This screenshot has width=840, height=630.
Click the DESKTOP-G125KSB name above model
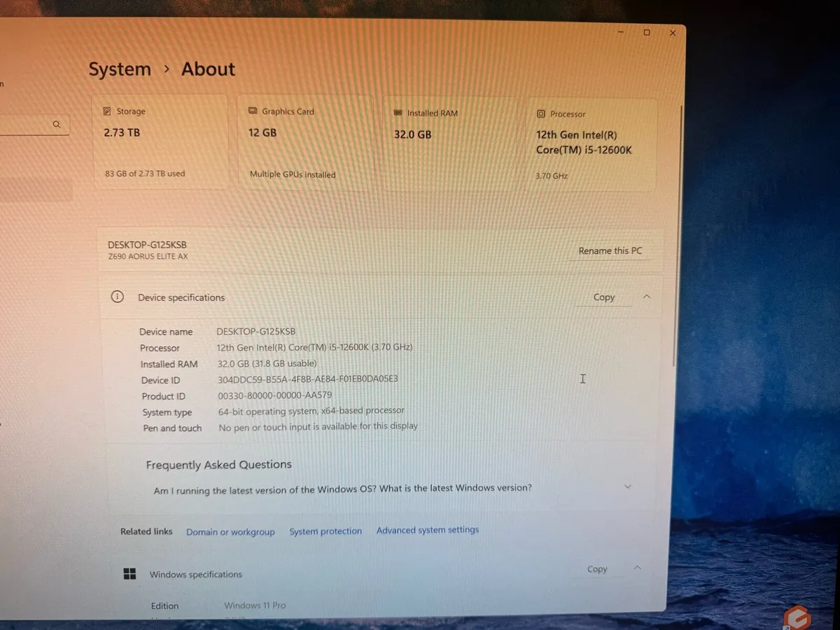147,245
